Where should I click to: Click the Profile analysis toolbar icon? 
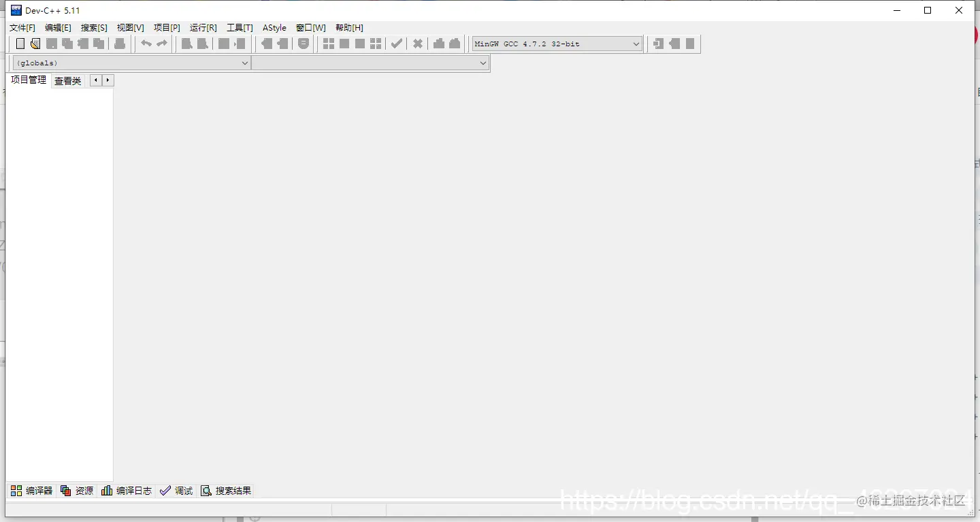point(439,44)
